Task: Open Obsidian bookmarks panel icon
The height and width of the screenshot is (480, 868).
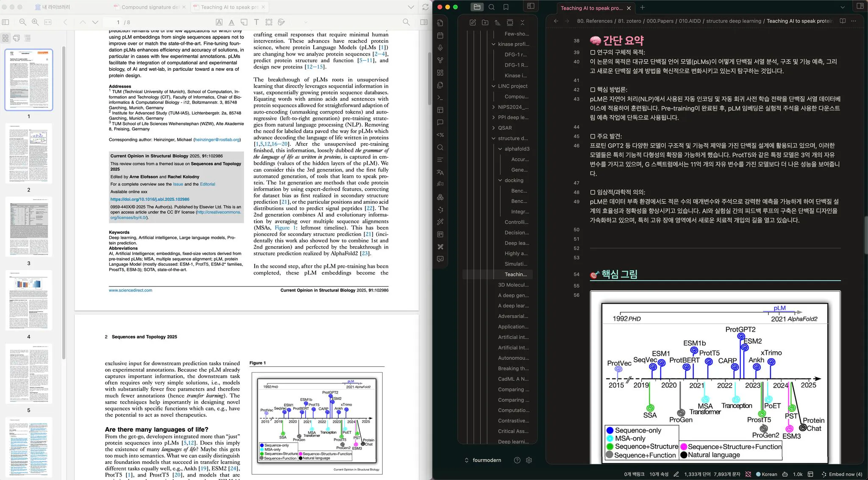Action: 506,7
